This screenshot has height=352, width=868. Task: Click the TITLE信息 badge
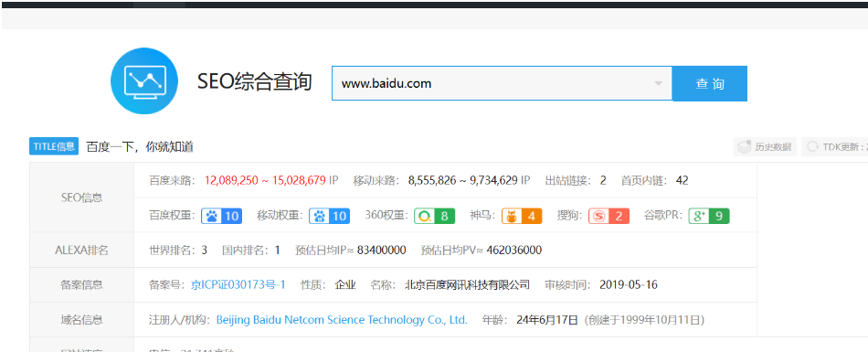pos(54,147)
